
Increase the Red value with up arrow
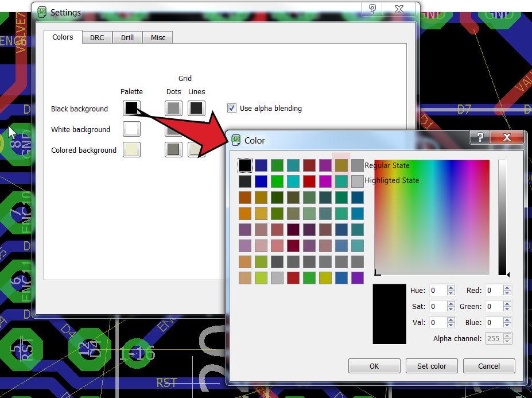point(507,288)
